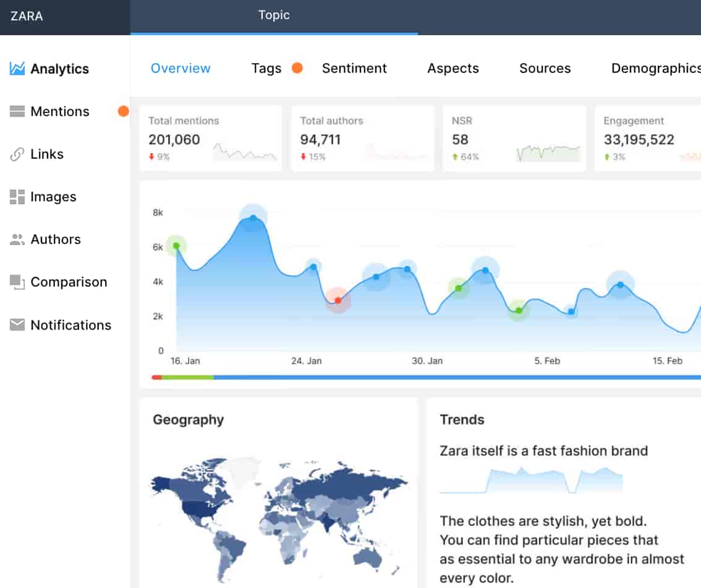The image size is (701, 588).
Task: Click the blue marker above 30. Jan
Action: (407, 269)
